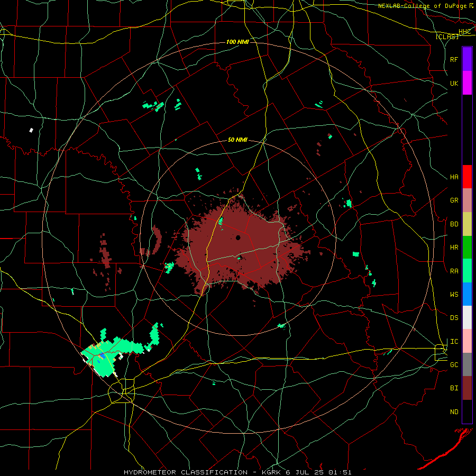Image resolution: width=476 pixels, height=476 pixels.
Task: Click the "50 NMI" range ring label
Action: coord(237,140)
